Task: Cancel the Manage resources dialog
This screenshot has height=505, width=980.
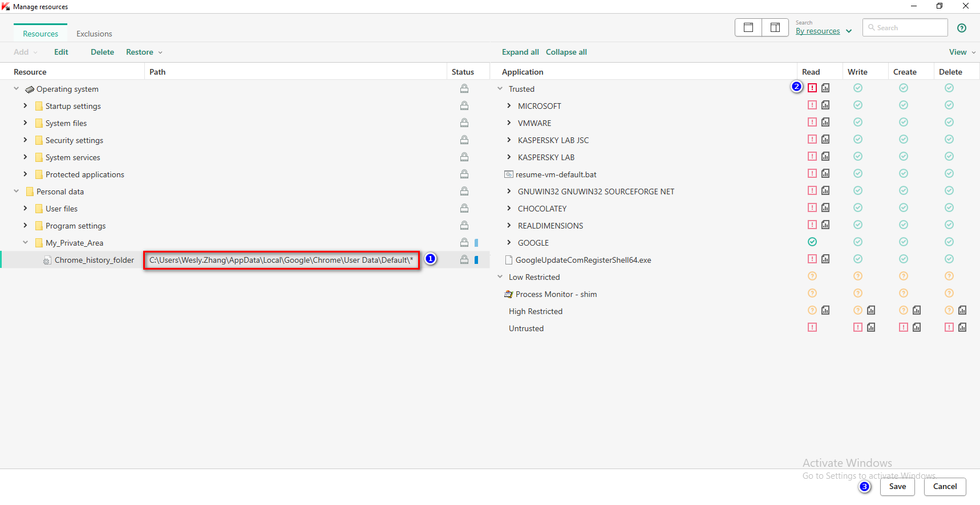Action: click(x=945, y=486)
